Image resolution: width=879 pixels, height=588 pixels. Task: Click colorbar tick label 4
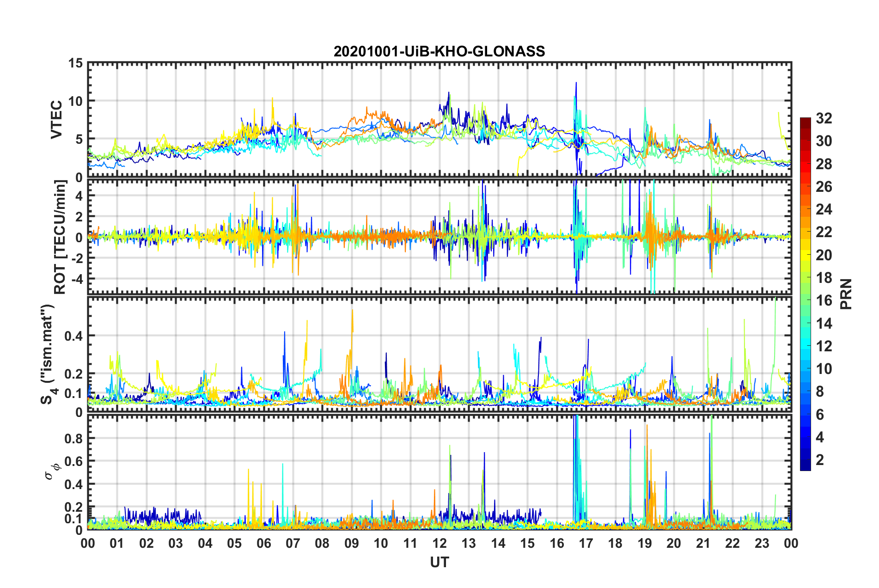pyautogui.click(x=820, y=437)
